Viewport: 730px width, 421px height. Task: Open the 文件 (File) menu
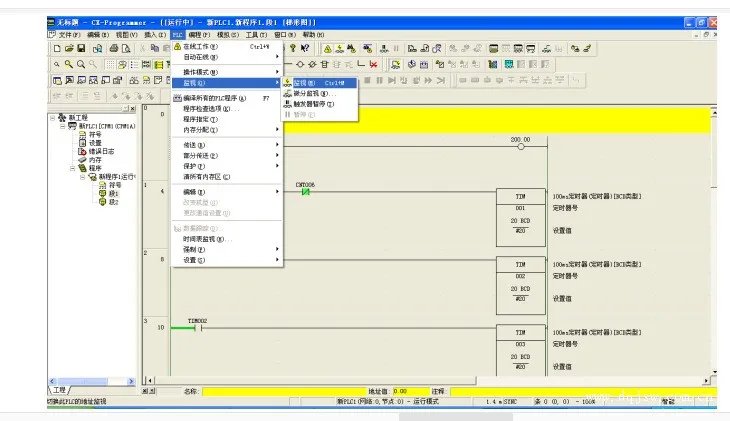point(68,34)
